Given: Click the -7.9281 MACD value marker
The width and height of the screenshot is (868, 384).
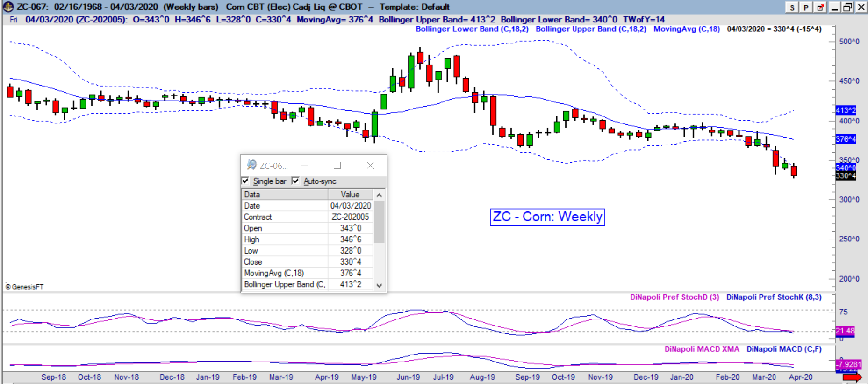Looking at the screenshot, I should click(x=848, y=364).
